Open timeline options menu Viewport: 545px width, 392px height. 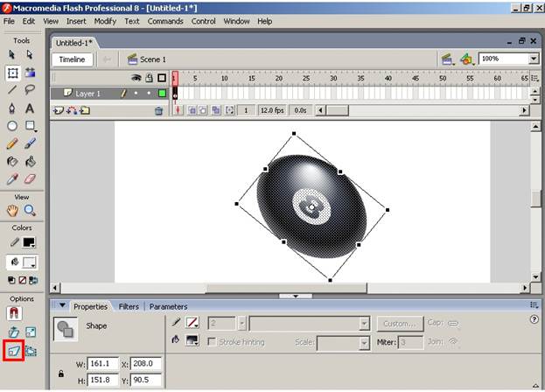(535, 78)
